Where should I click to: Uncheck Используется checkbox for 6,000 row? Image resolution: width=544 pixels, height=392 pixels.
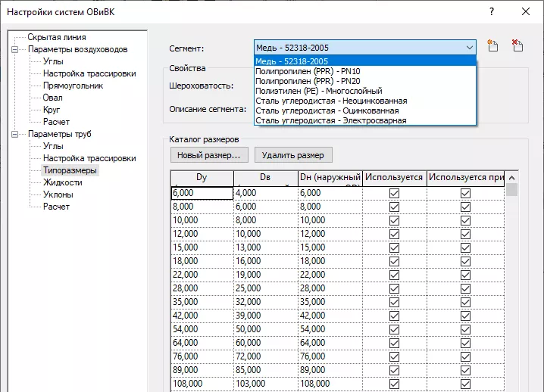pyautogui.click(x=393, y=193)
